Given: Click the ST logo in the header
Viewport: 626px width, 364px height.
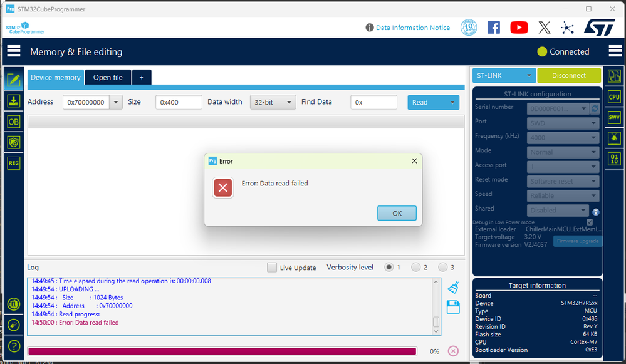Looking at the screenshot, I should point(600,28).
